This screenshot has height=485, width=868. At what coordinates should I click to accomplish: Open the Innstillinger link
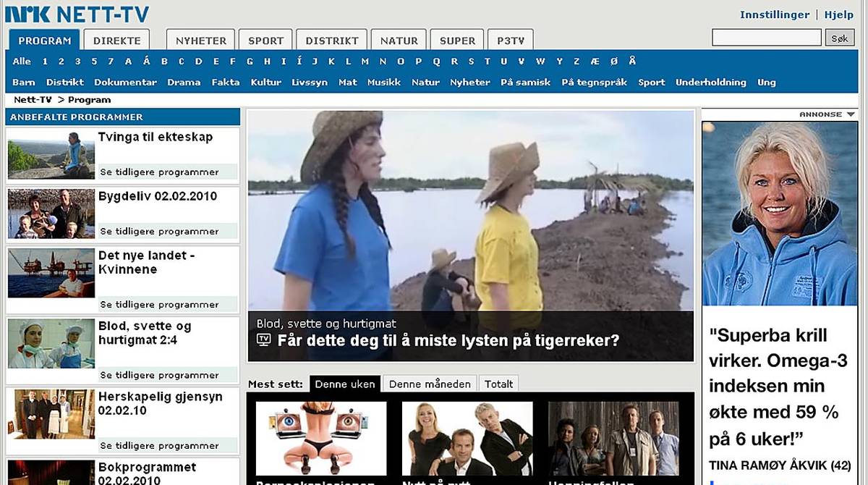[x=775, y=14]
